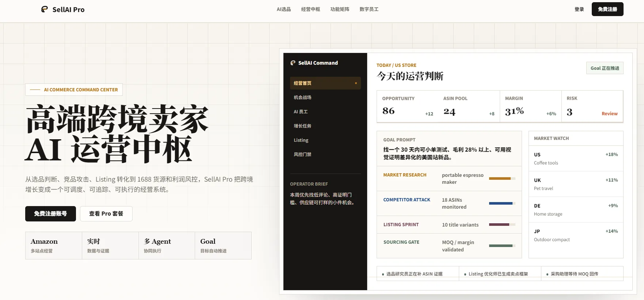
Task: Click 'portable espresso maker' text
Action: 462,179
